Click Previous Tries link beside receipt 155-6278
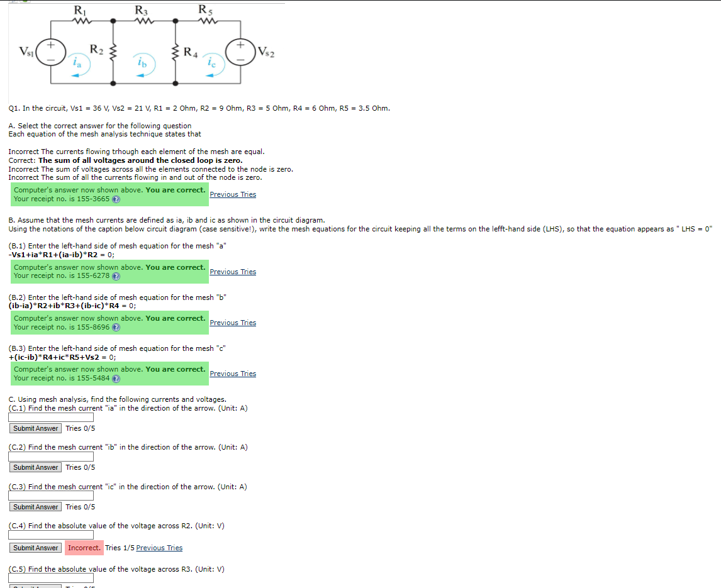 point(233,272)
